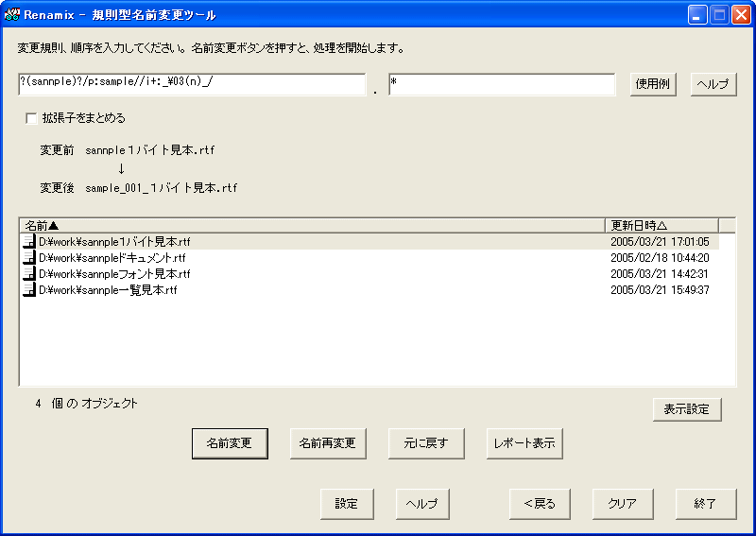This screenshot has height=536, width=756.
Task: Click file icon of sannpleフォント見本.rtf
Action: (x=29, y=273)
